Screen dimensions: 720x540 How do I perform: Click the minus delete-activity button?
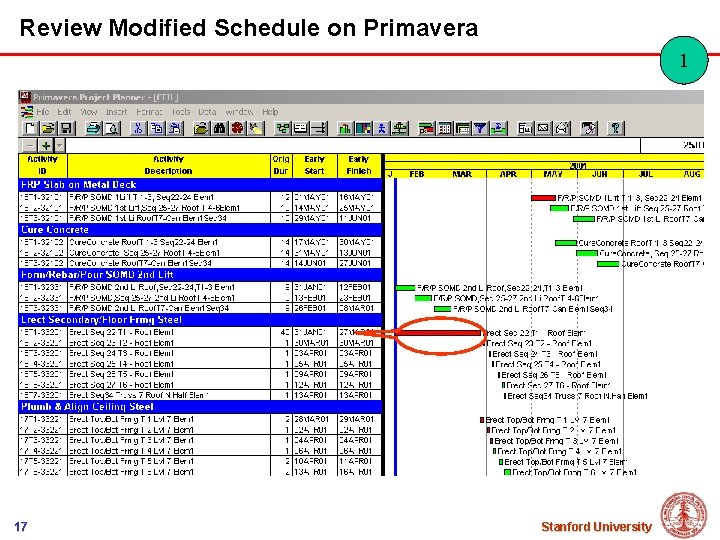29,146
